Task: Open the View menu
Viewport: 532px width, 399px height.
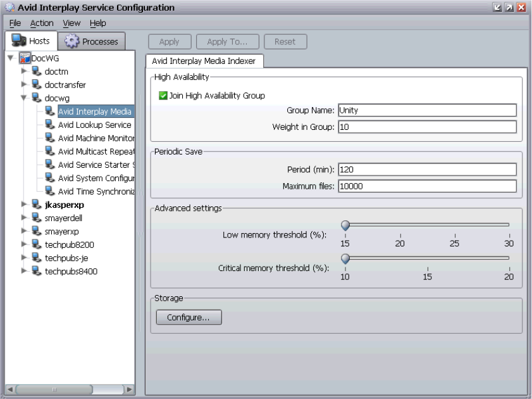Action: (x=71, y=23)
